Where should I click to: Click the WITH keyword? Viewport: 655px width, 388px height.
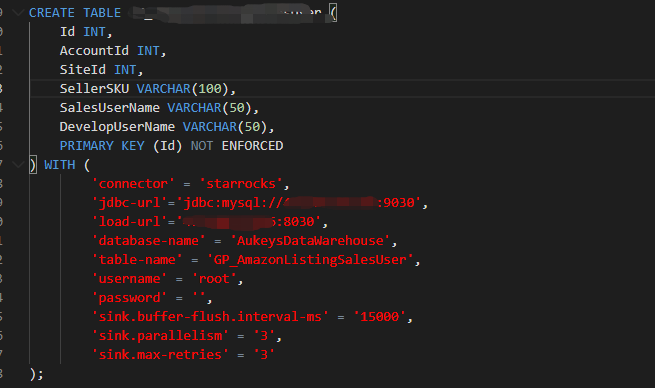pyautogui.click(x=60, y=165)
